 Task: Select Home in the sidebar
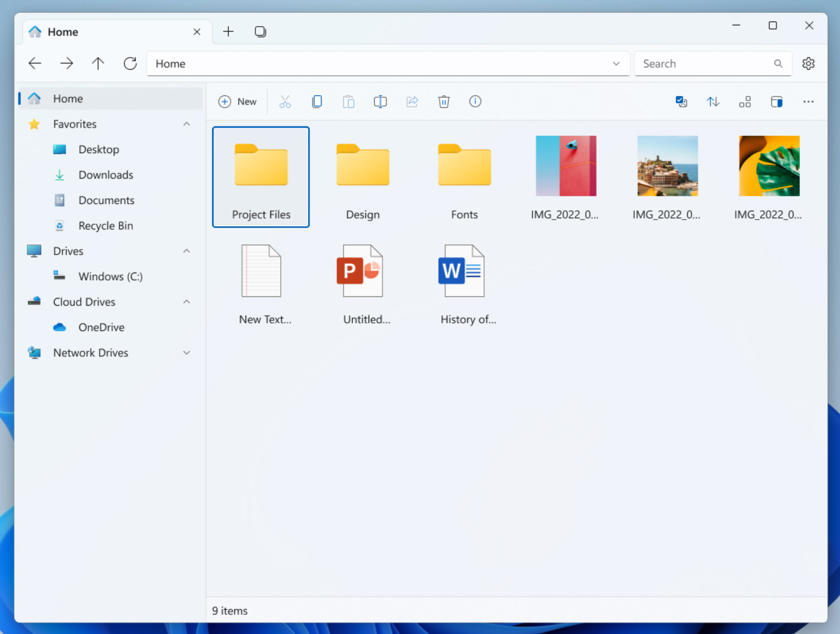(110, 98)
